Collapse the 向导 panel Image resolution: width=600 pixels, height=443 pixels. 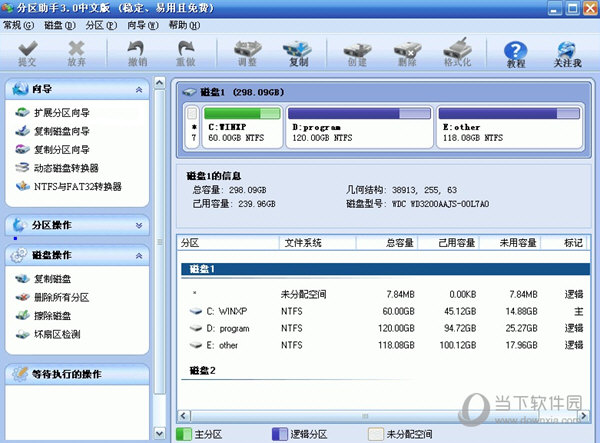point(139,90)
